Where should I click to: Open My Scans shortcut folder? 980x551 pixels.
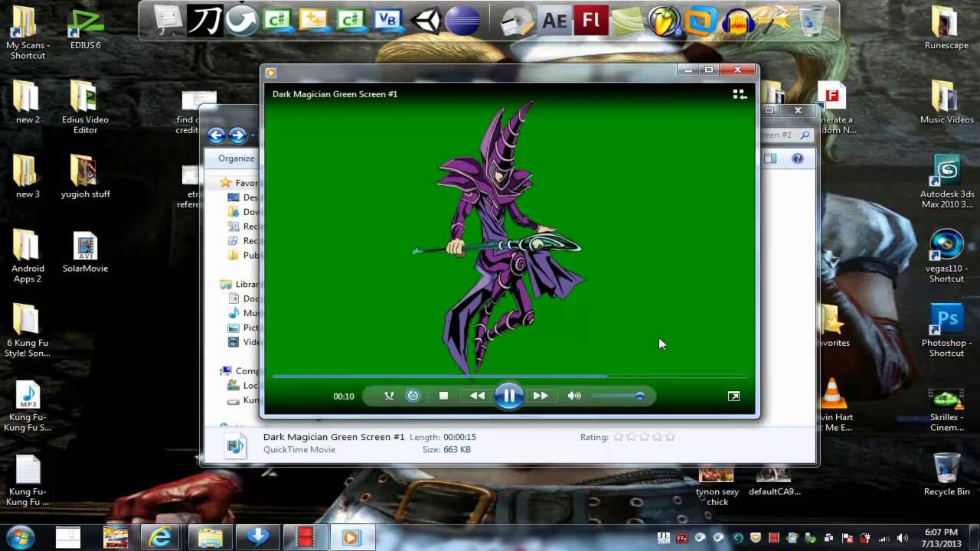pos(28,32)
